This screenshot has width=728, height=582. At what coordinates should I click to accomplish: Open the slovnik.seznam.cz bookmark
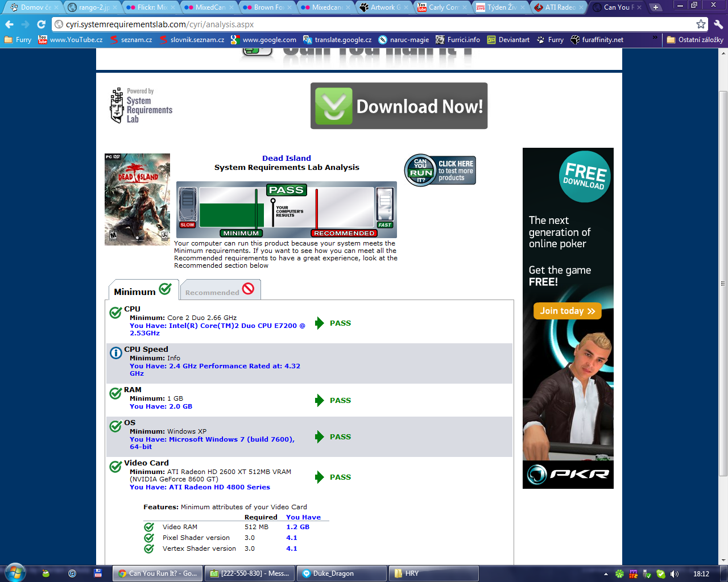click(x=192, y=40)
